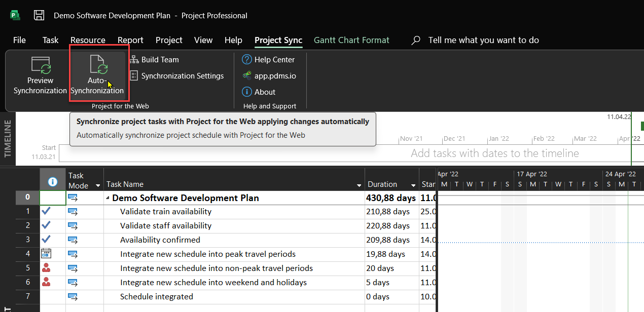Open Synchronization Settings
The width and height of the screenshot is (644, 312).
(x=135, y=75)
